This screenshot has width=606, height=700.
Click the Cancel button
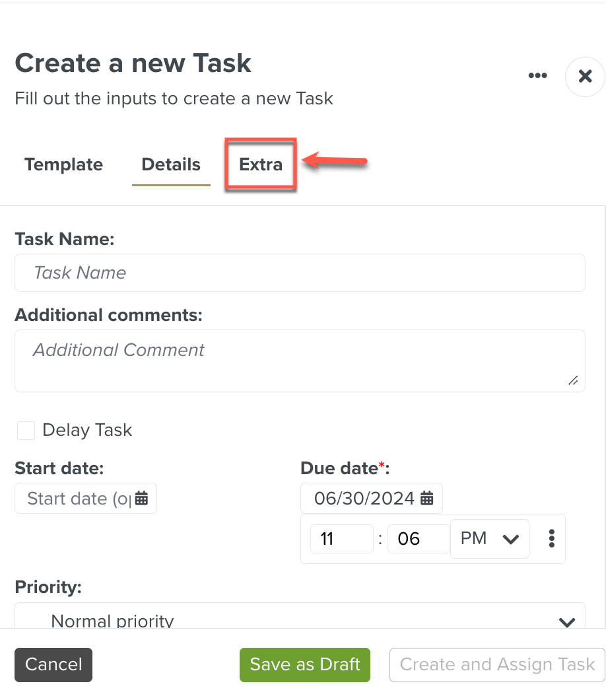(x=53, y=664)
